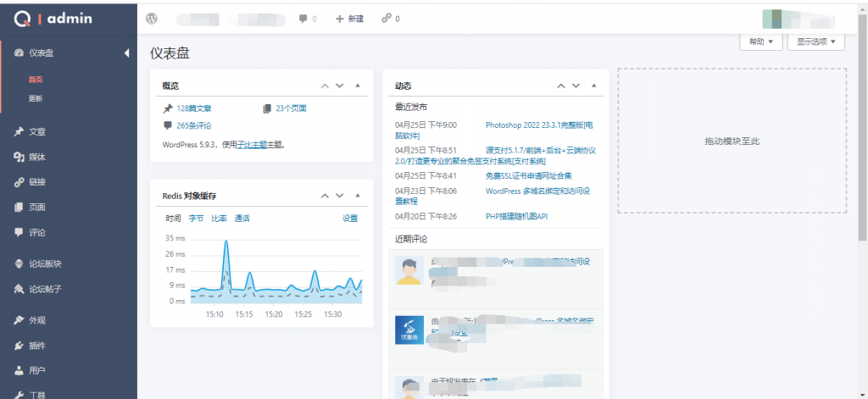Click the pages icon next to 23个页面
This screenshot has width=868, height=399.
[x=267, y=108]
